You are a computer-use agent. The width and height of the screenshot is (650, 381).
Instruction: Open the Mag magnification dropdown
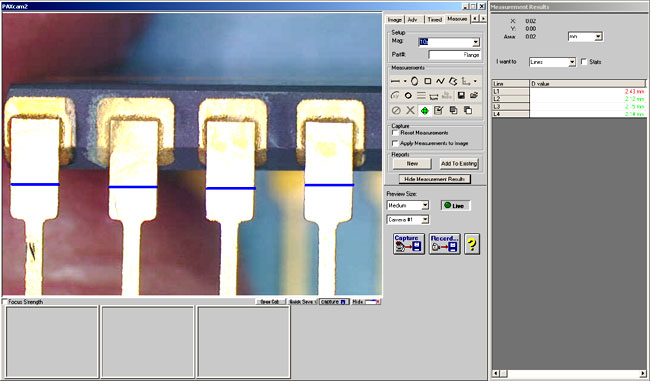[x=476, y=42]
